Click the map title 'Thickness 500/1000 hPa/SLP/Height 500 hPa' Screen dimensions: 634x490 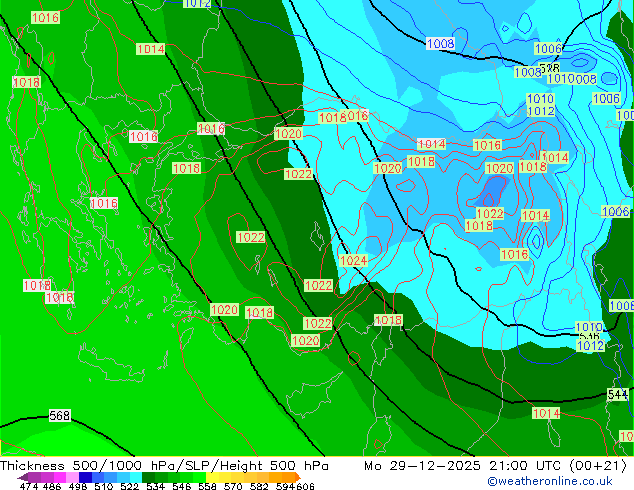164,466
